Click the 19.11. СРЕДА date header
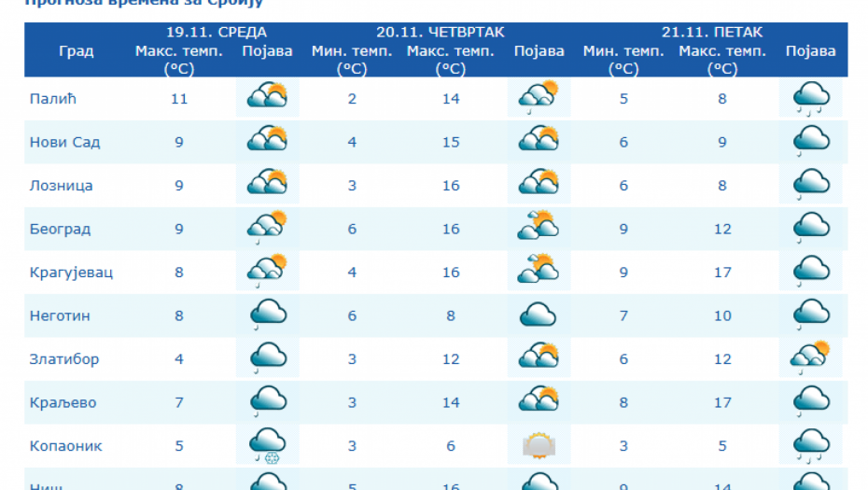The image size is (868, 490). (216, 32)
